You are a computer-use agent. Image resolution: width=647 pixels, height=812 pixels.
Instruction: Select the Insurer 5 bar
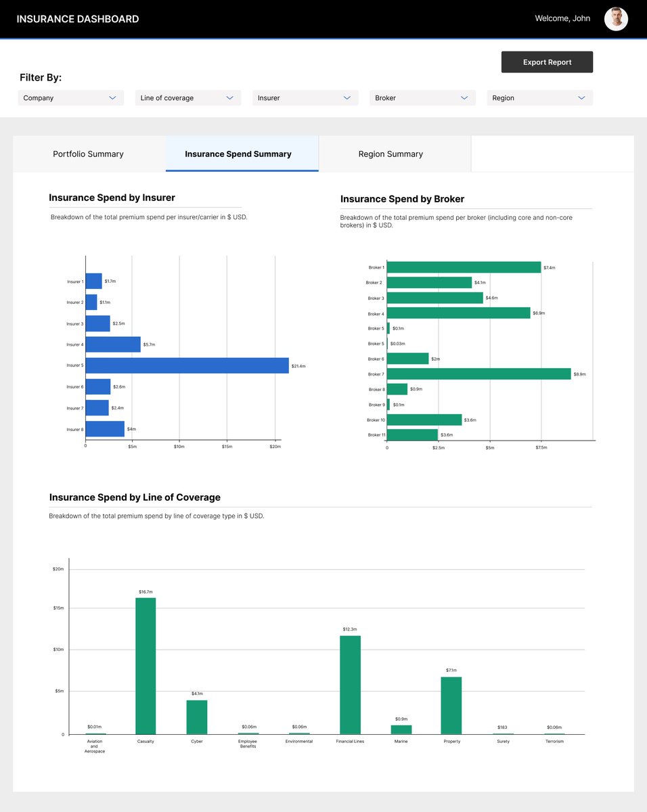point(187,365)
